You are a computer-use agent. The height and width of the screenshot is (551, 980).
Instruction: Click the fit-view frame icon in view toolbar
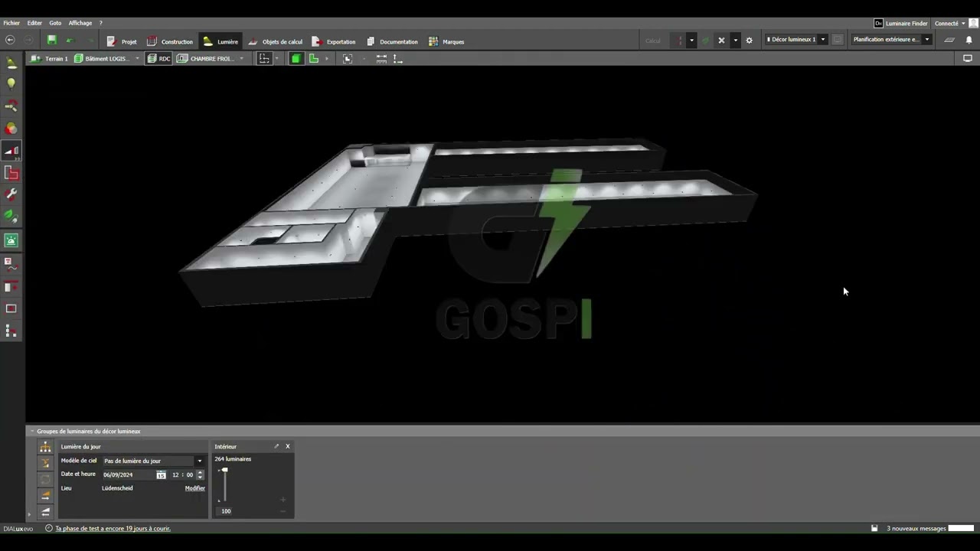pos(348,59)
